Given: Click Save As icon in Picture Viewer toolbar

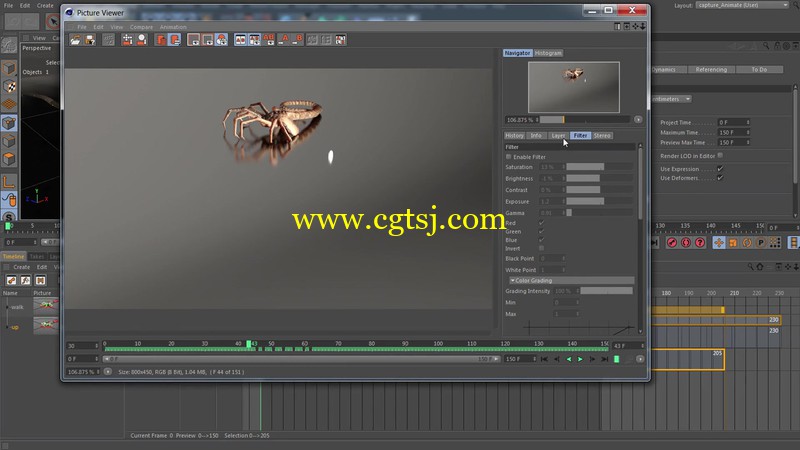Looking at the screenshot, I should [90, 40].
